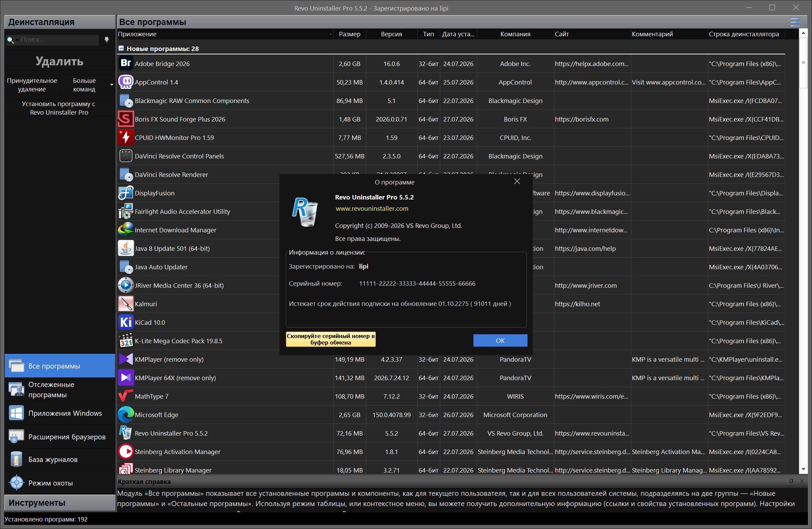Click the Windows Apps sidebar icon
This screenshot has height=529, width=812.
(16, 413)
